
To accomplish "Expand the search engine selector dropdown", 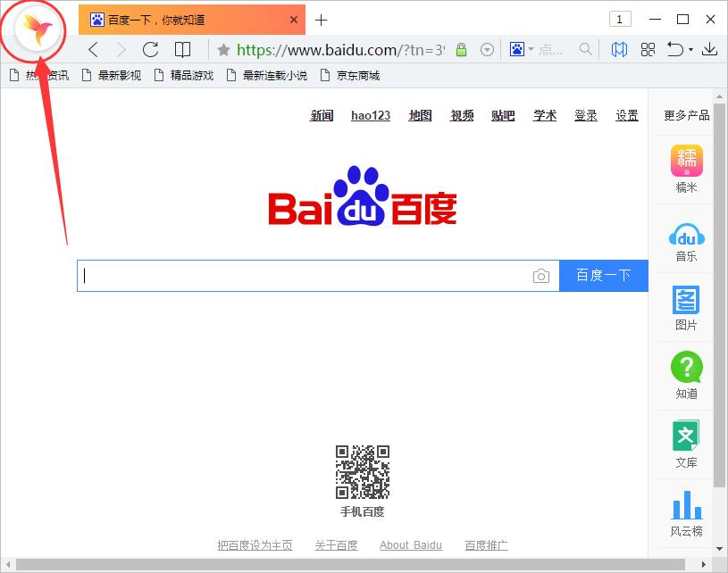I will coord(531,50).
